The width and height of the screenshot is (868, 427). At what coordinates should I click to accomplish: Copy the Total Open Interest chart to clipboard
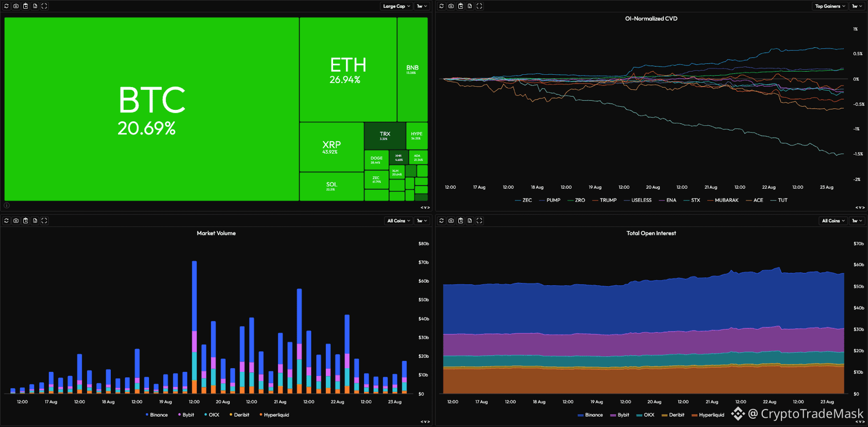(460, 221)
